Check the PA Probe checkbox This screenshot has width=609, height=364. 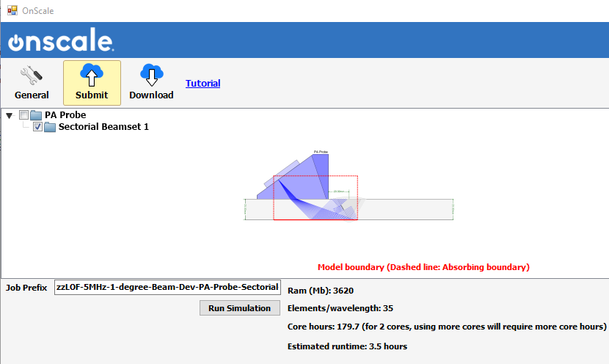(23, 115)
